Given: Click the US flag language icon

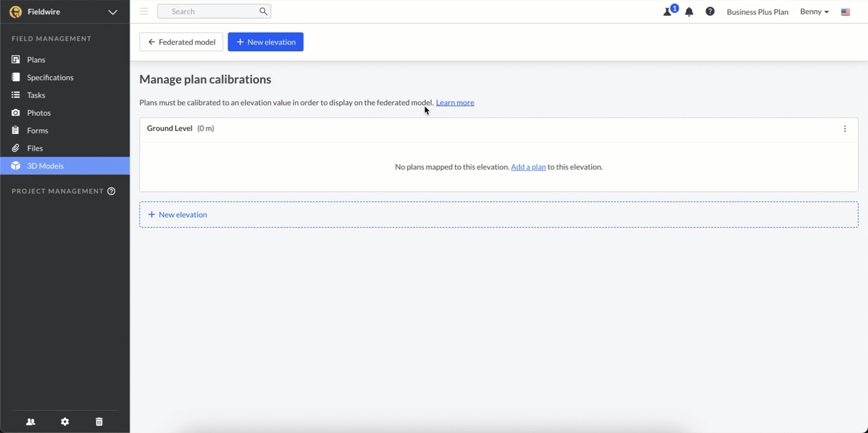Looking at the screenshot, I should 846,12.
